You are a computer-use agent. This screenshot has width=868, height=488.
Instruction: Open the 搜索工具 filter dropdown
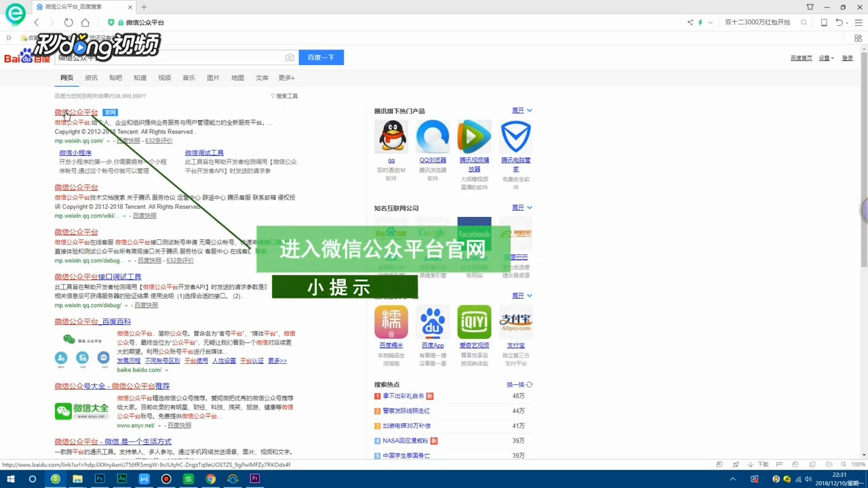point(284,96)
